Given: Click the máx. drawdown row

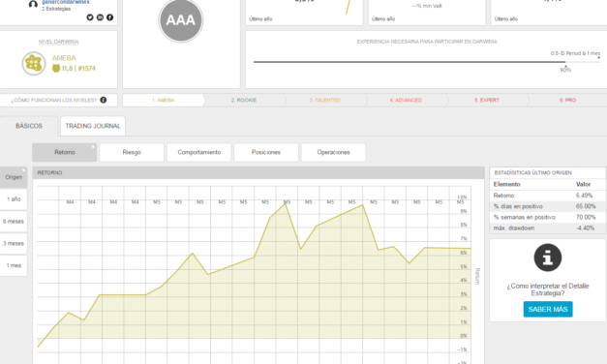Looking at the screenshot, I should [548, 228].
